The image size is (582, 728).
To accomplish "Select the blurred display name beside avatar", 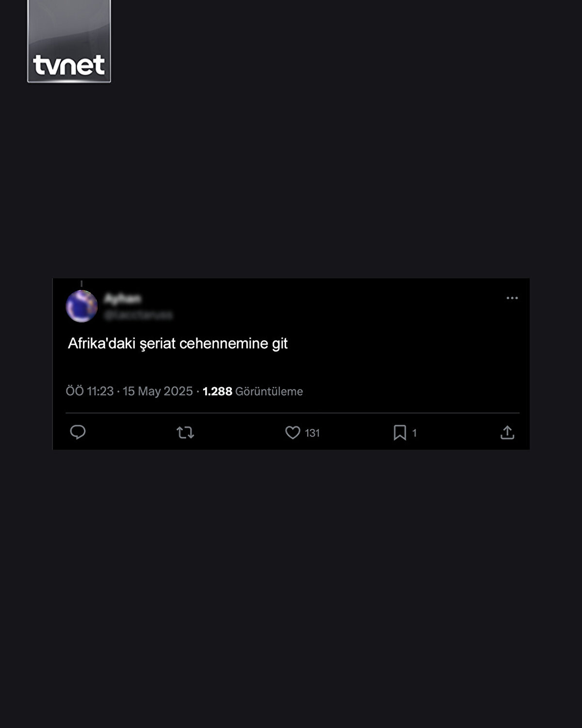I will tap(123, 298).
